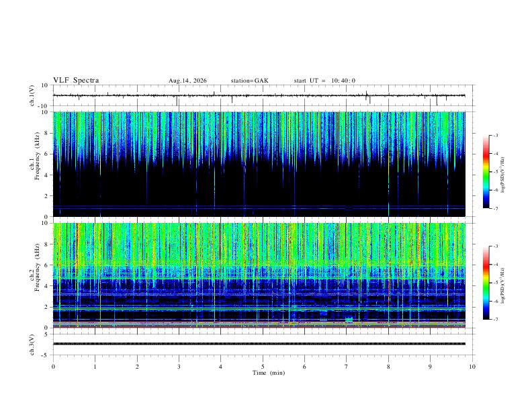Click the start UT 10:40:0 label
Image resolution: width=532 pixels, height=411 pixels.
324,81
